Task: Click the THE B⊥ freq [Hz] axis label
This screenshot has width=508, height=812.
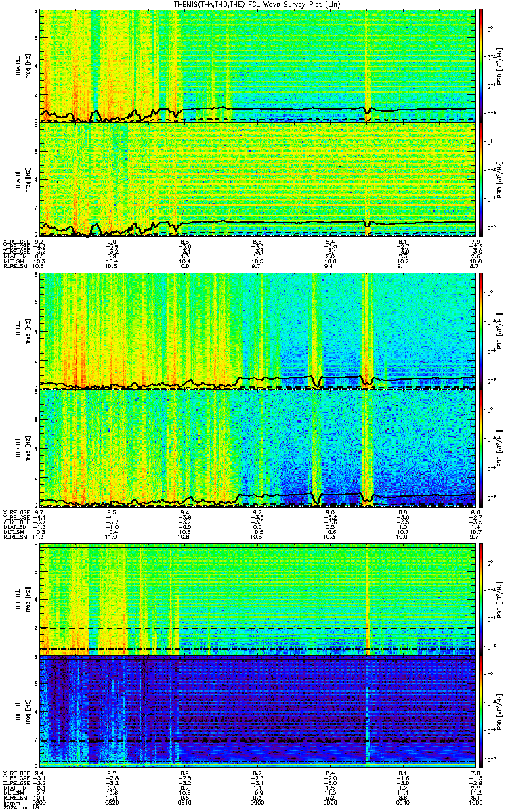Action: (x=22, y=598)
